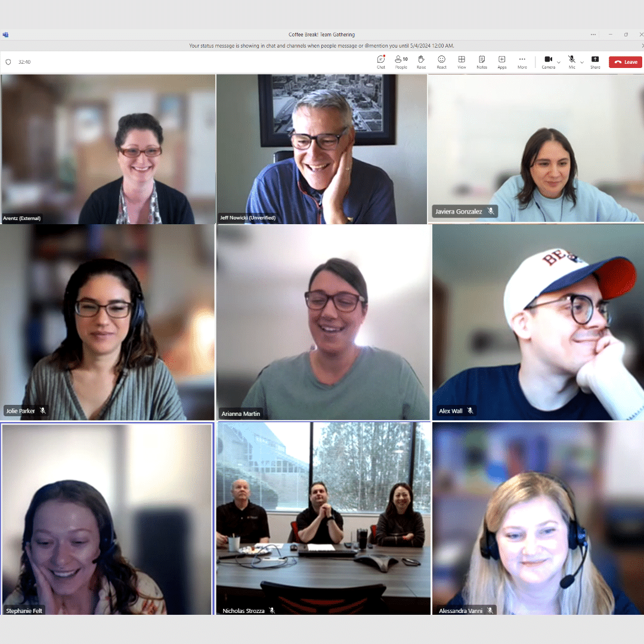Check meeting security via shield icon
The height and width of the screenshot is (644, 644).
tap(8, 61)
